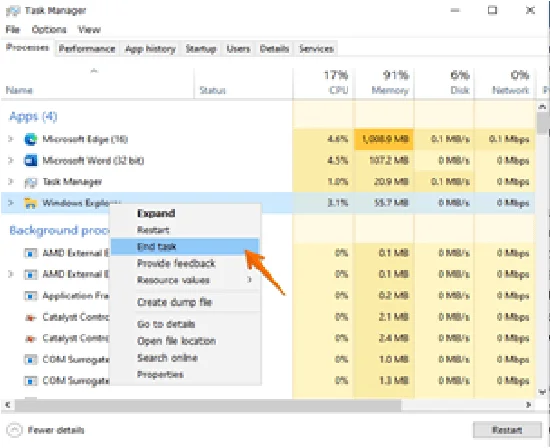The width and height of the screenshot is (550, 448).
Task: Click the horizontal scrollbar right arrow
Action: [x=528, y=405]
